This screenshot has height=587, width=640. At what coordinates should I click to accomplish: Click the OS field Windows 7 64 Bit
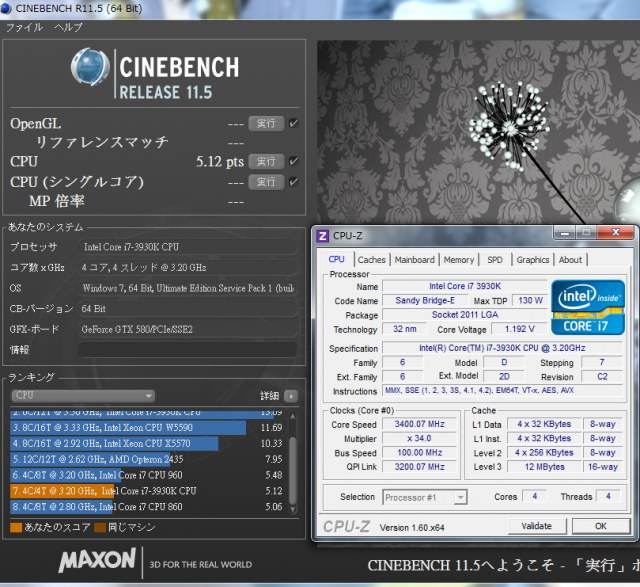pyautogui.click(x=187, y=288)
